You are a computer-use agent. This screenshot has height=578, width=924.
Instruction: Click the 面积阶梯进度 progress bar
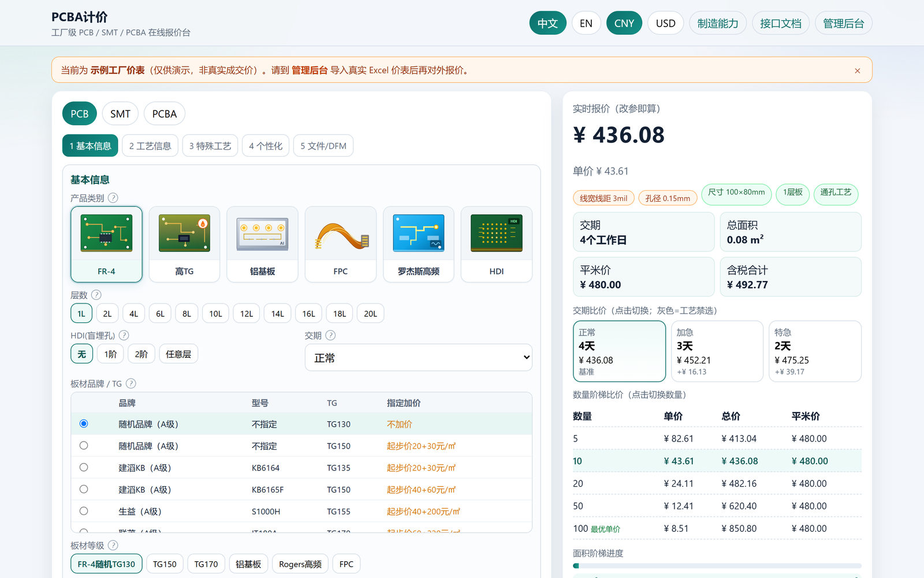pos(717,566)
